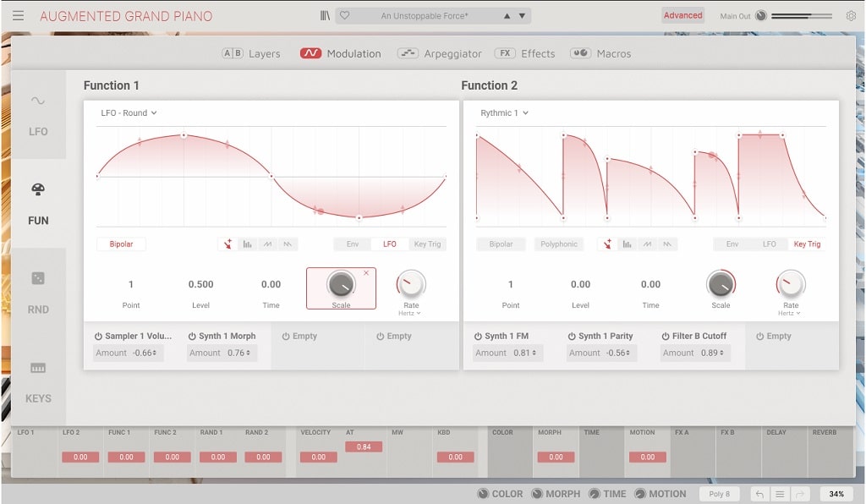Open the hamburger main menu
The image size is (866, 504).
click(x=19, y=15)
